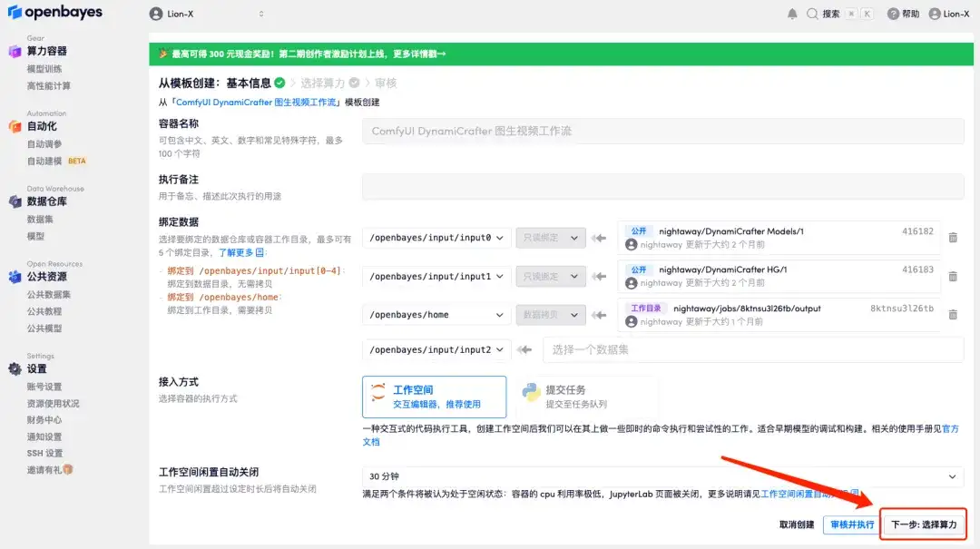980x549 pixels.
Task: Open the /openbayes/home path dropdown
Action: (x=436, y=315)
